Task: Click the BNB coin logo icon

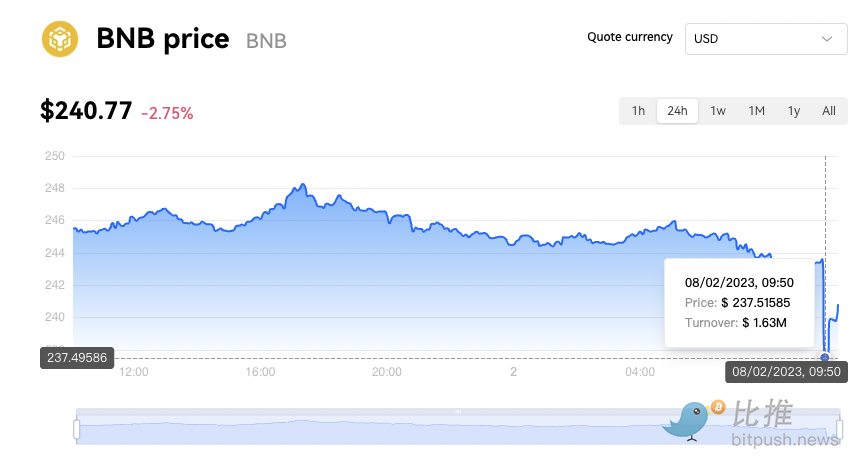Action: coord(59,39)
